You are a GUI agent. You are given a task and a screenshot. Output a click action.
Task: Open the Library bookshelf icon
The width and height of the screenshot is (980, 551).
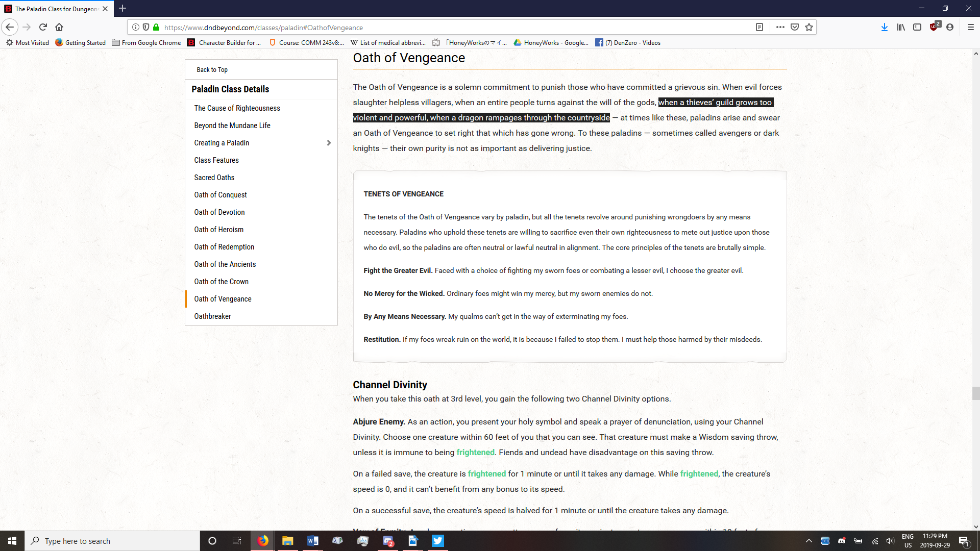[901, 27]
